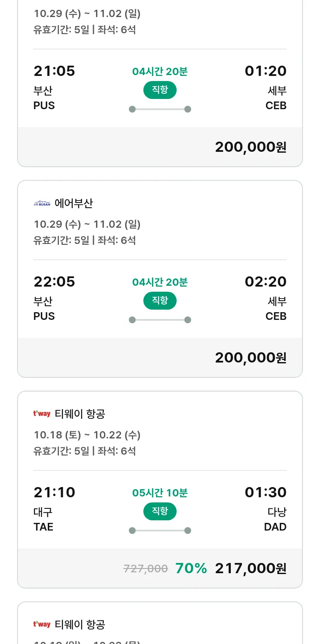Tap the Air Busan airline logo
The image size is (320, 644).
[42, 204]
